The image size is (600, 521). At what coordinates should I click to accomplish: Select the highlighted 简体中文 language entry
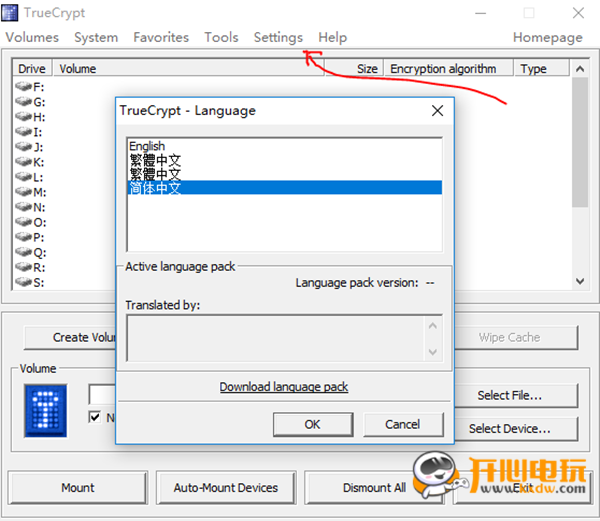click(x=155, y=187)
